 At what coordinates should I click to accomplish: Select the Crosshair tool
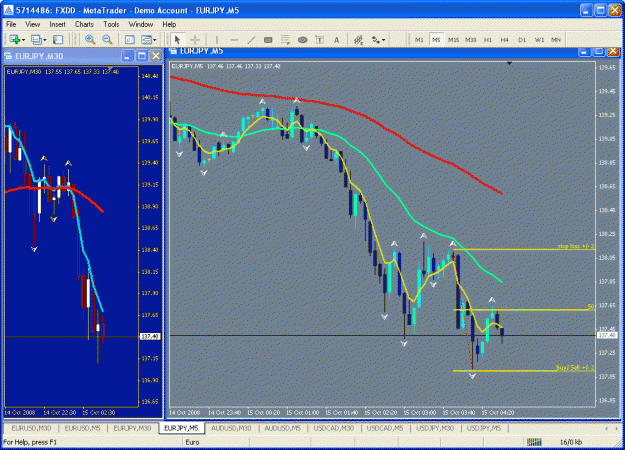click(195, 39)
